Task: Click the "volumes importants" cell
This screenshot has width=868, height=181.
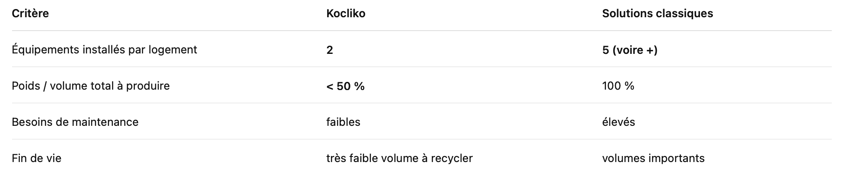Action: pyautogui.click(x=653, y=158)
